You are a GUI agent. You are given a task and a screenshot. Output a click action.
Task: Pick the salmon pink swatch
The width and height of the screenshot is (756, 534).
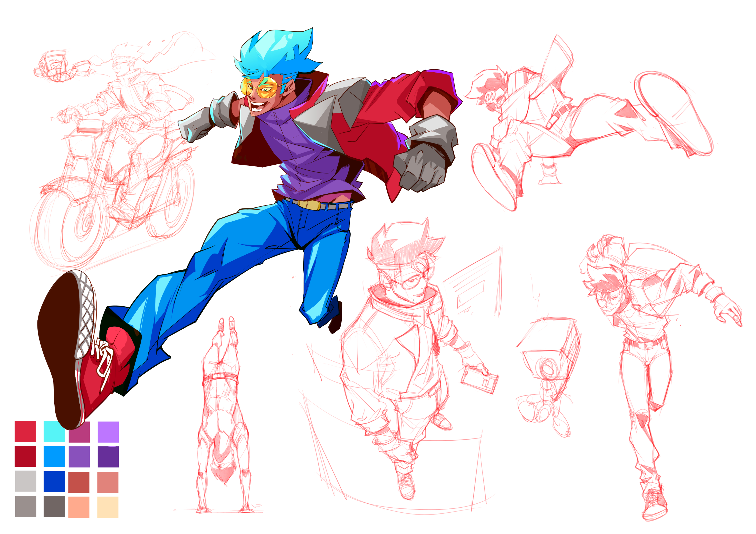pyautogui.click(x=108, y=482)
